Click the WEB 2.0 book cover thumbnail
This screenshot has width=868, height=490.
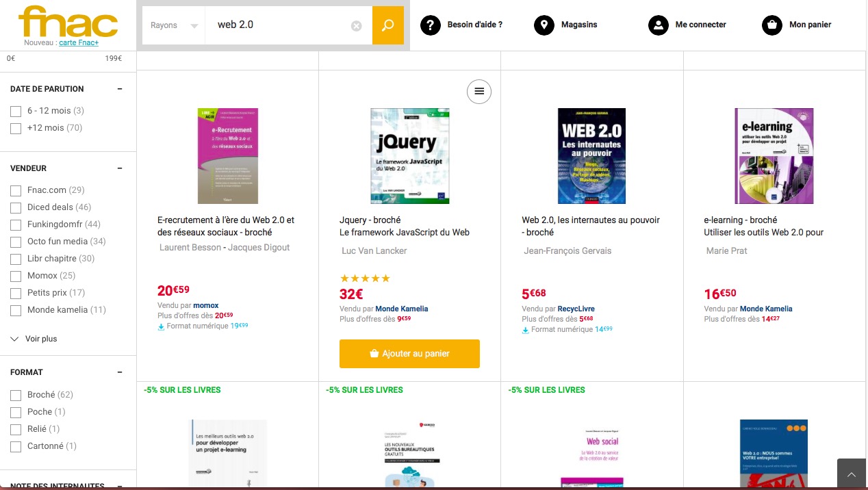(x=591, y=156)
